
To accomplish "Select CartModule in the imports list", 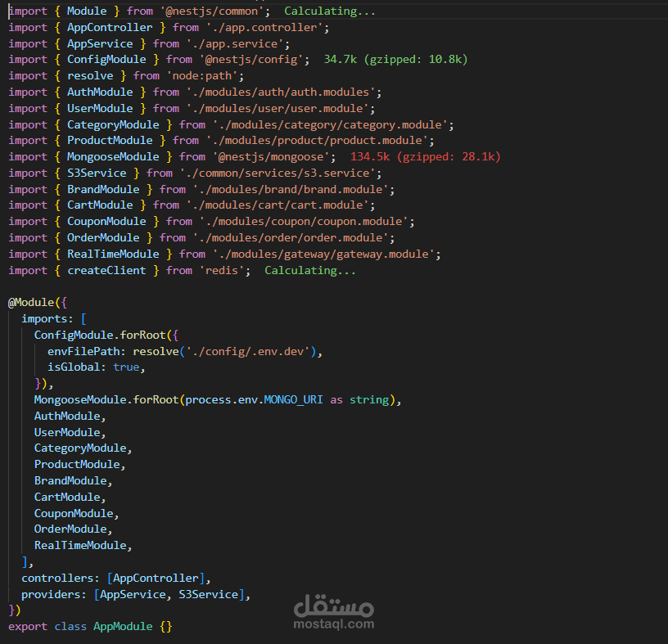I will (x=67, y=497).
